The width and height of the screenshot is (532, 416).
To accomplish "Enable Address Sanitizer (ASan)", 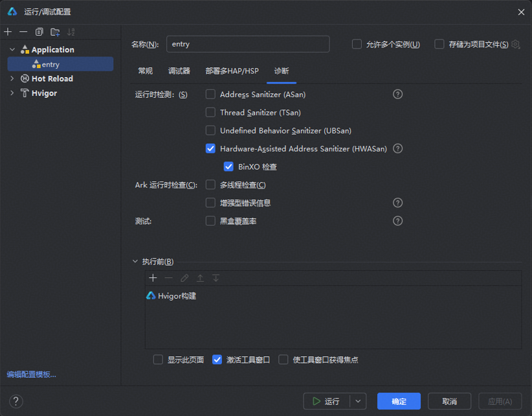I will pyautogui.click(x=210, y=94).
